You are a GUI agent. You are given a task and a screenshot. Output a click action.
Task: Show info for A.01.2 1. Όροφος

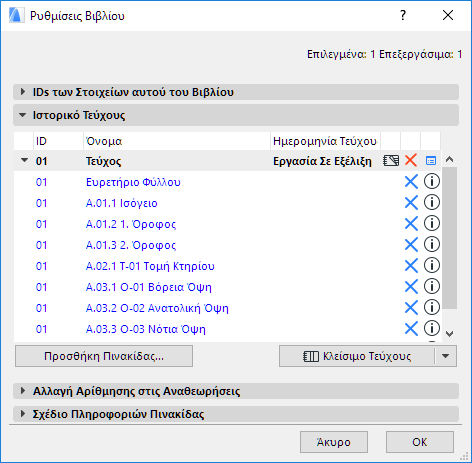(432, 224)
